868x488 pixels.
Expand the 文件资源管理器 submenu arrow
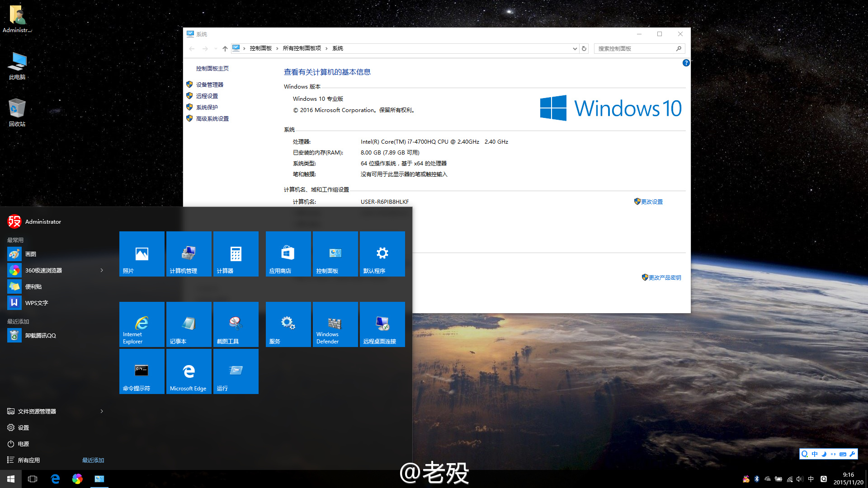point(102,411)
